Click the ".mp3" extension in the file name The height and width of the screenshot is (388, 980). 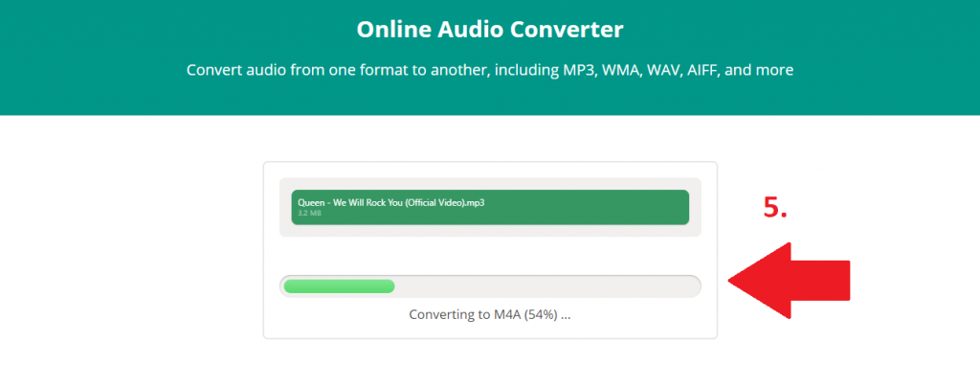(474, 202)
